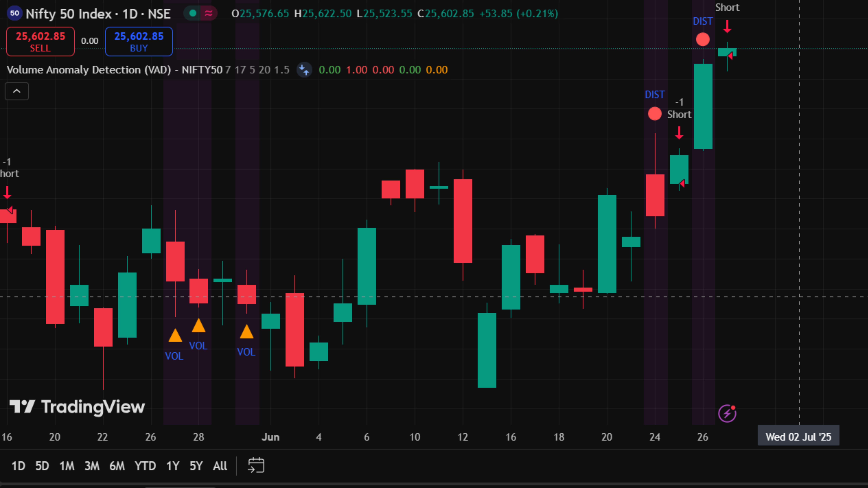Select the 5Y time range
868x488 pixels.
pyautogui.click(x=196, y=466)
